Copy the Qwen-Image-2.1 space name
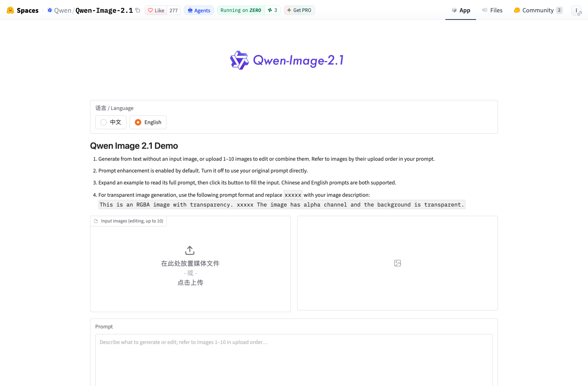Image resolution: width=588 pixels, height=386 pixels. click(x=138, y=10)
